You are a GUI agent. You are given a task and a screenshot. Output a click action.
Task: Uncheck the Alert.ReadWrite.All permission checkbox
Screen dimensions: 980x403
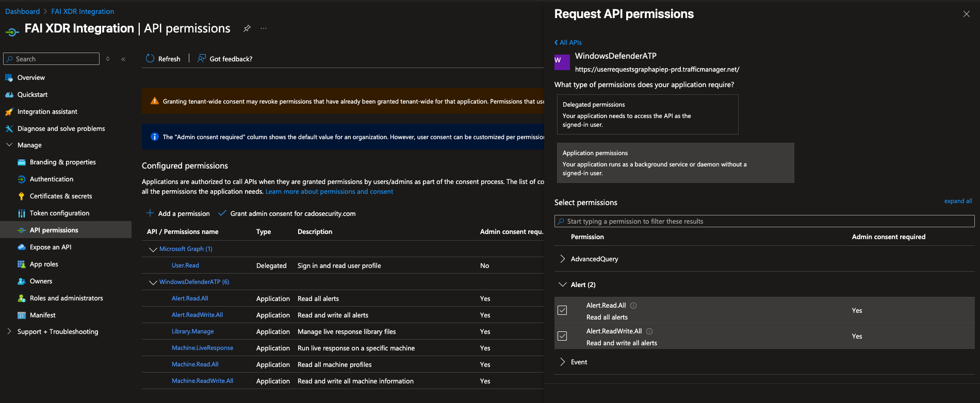562,336
